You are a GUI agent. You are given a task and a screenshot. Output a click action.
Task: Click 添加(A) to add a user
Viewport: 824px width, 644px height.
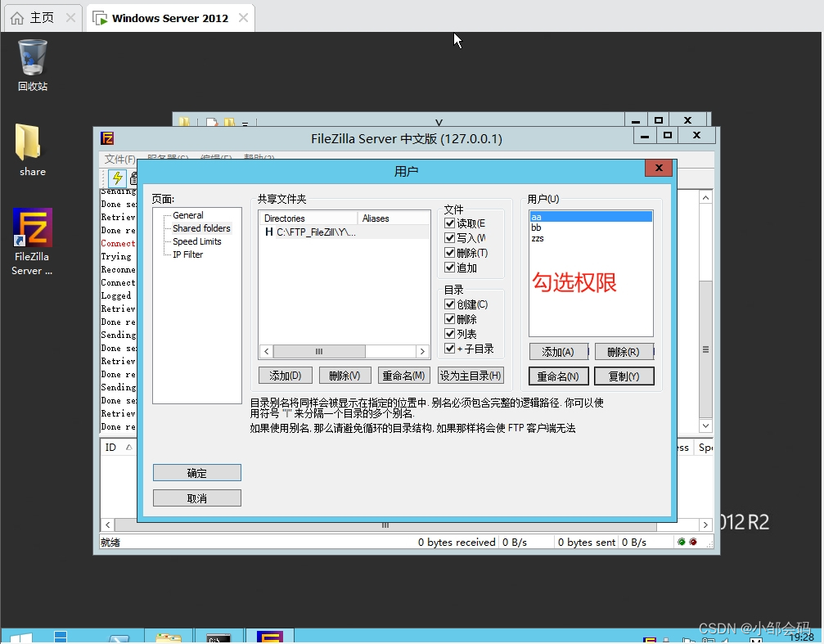tap(558, 352)
